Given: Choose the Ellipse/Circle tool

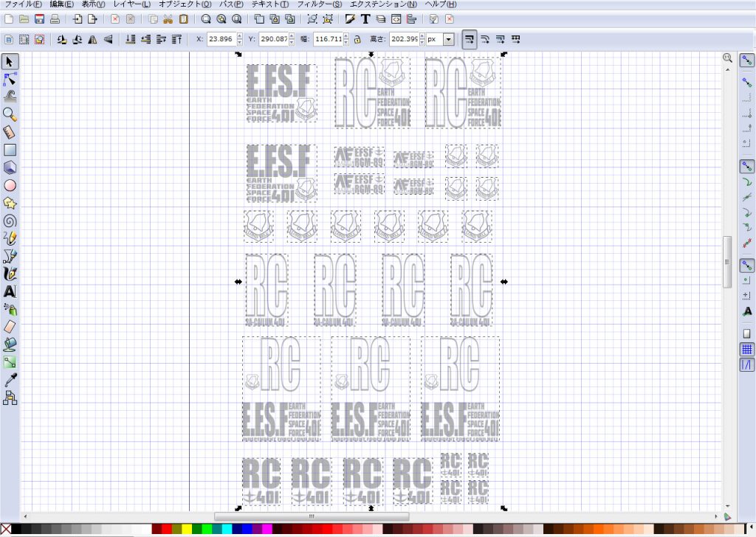Looking at the screenshot, I should 10,185.
